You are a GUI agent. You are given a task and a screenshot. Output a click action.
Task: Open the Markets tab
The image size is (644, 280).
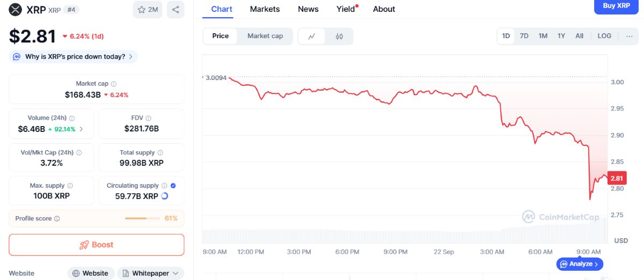point(265,9)
